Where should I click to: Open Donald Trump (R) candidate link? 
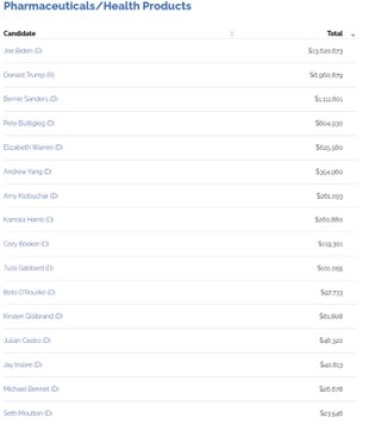[x=29, y=75]
